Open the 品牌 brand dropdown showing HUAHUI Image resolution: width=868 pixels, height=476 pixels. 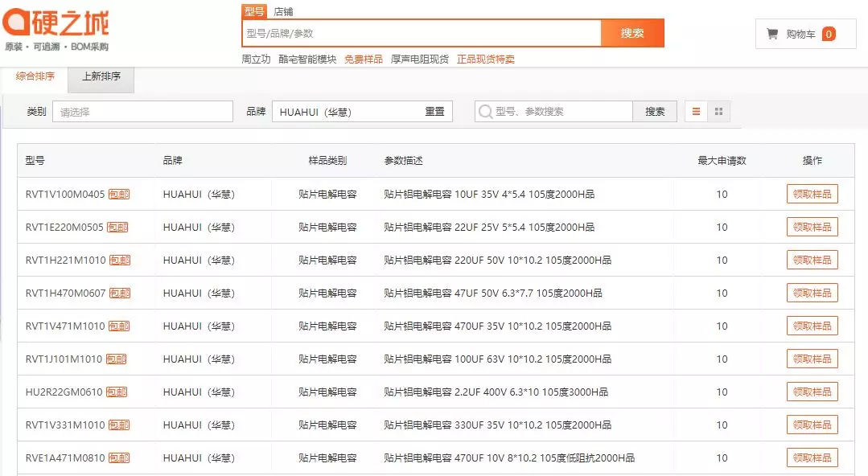pos(346,112)
